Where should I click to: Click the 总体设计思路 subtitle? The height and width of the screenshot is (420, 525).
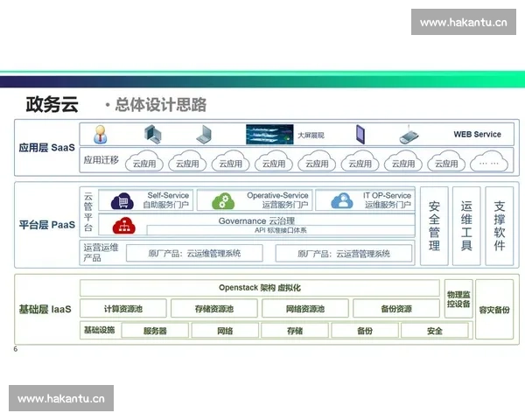click(161, 105)
